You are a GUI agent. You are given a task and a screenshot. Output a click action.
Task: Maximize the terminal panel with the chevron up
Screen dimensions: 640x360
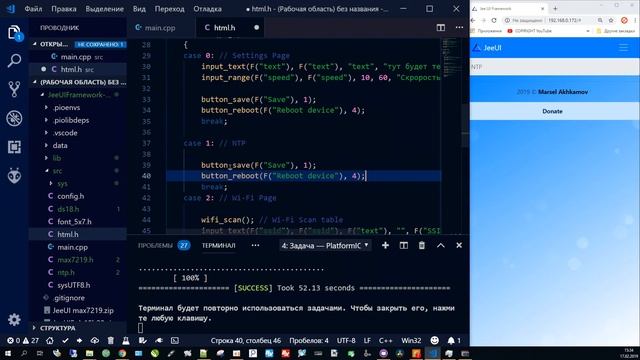tap(441, 245)
